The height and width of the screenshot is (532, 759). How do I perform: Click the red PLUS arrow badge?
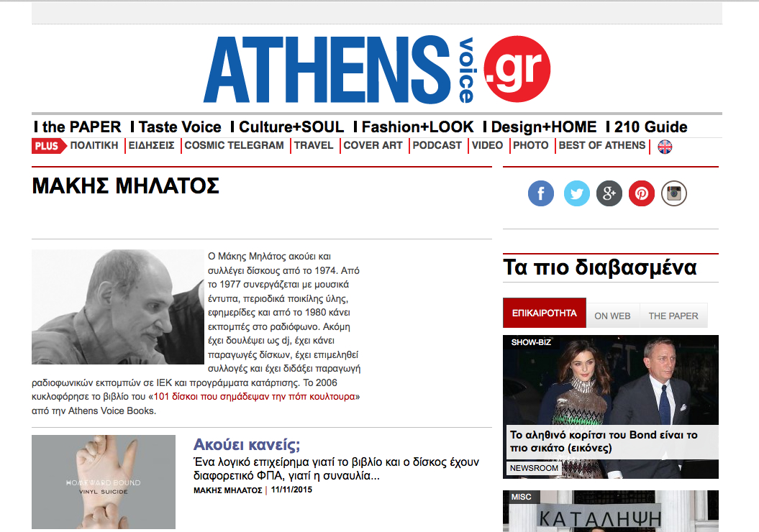[49, 146]
